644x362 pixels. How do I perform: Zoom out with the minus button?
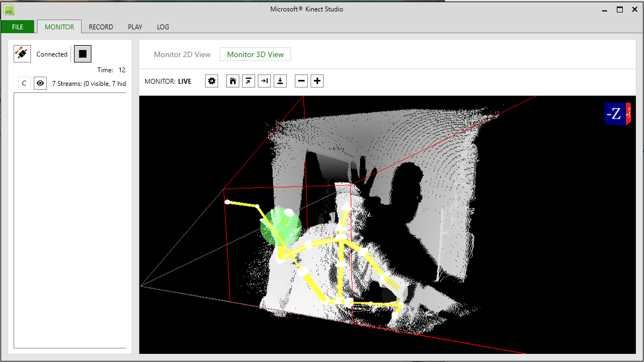pyautogui.click(x=301, y=81)
